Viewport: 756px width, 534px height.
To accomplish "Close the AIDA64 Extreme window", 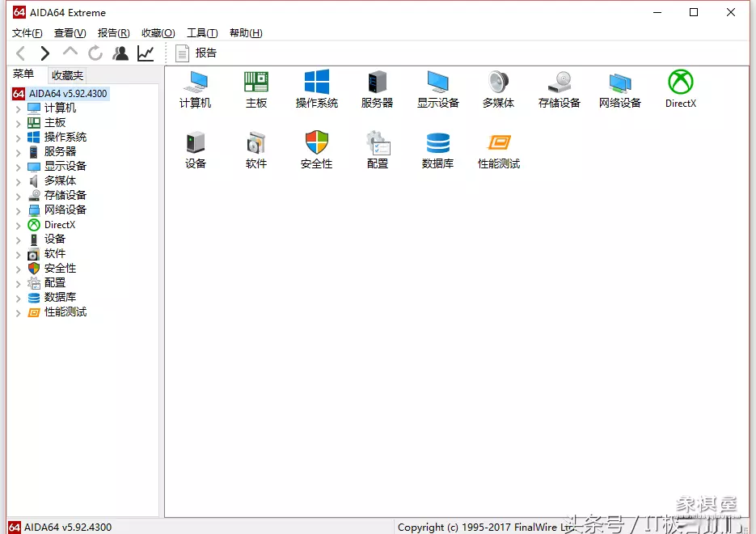I will click(x=731, y=12).
